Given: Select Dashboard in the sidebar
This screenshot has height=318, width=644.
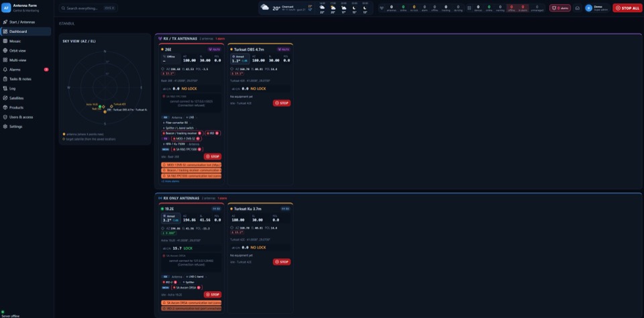Looking at the screenshot, I should (26, 32).
